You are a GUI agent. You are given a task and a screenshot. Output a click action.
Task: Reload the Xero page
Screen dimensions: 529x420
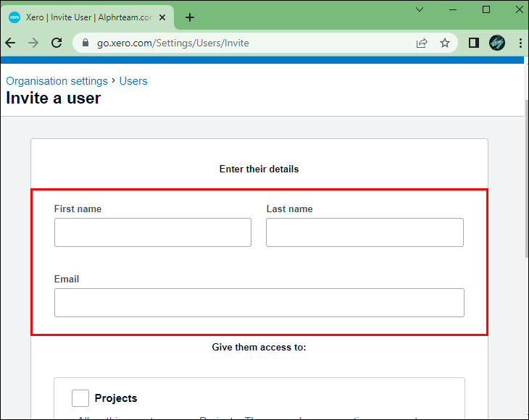(57, 43)
